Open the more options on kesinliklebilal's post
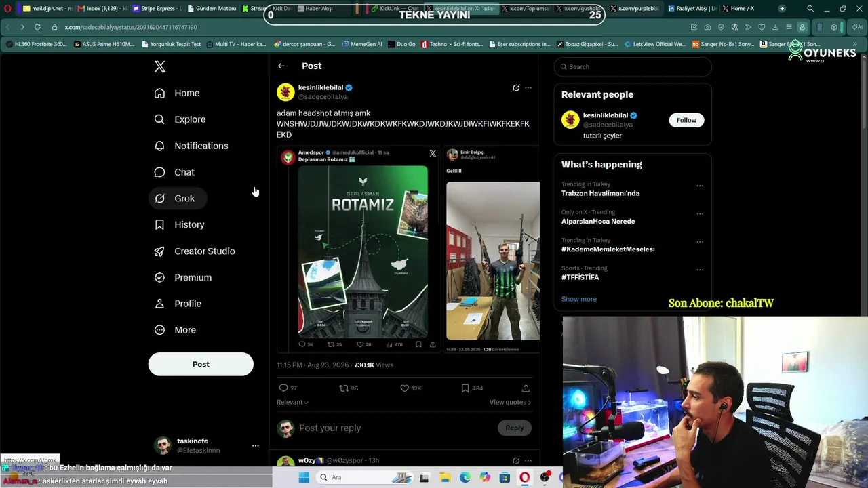Screen dimensions: 868x488 point(528,88)
